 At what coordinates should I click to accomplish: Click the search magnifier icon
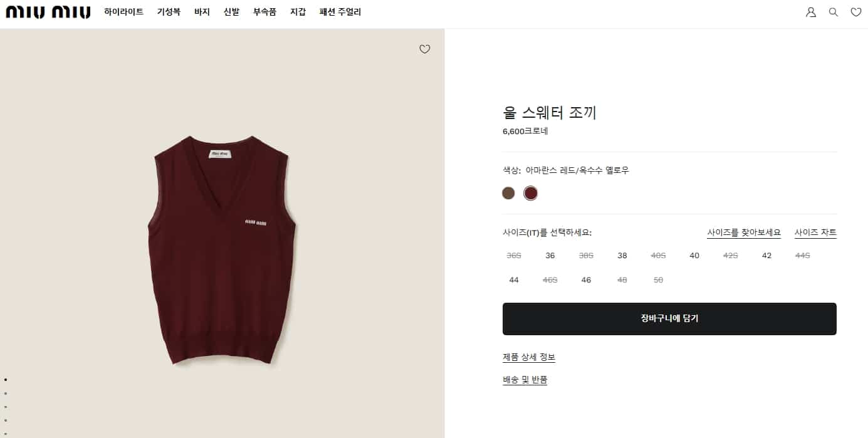(x=834, y=12)
